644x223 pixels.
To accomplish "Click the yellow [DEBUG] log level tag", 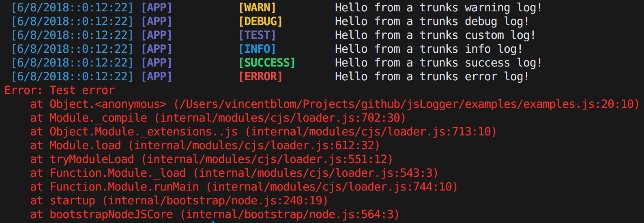I will pyautogui.click(x=260, y=21).
